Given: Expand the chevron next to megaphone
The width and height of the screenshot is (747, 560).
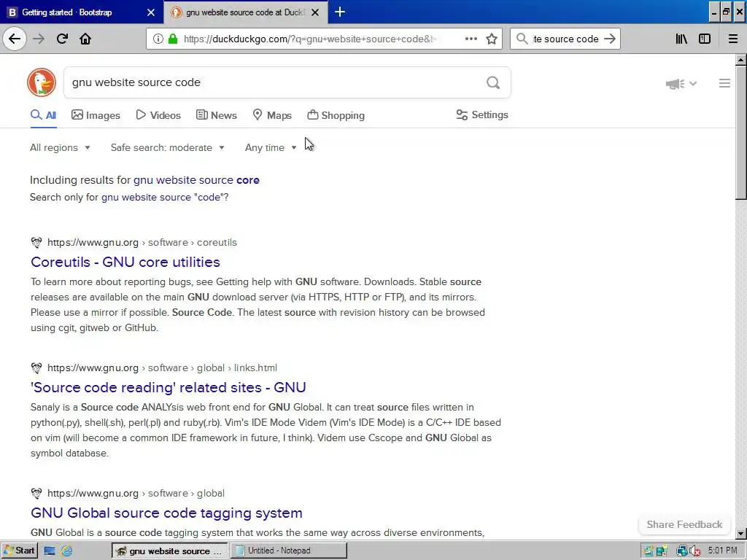Looking at the screenshot, I should [693, 84].
